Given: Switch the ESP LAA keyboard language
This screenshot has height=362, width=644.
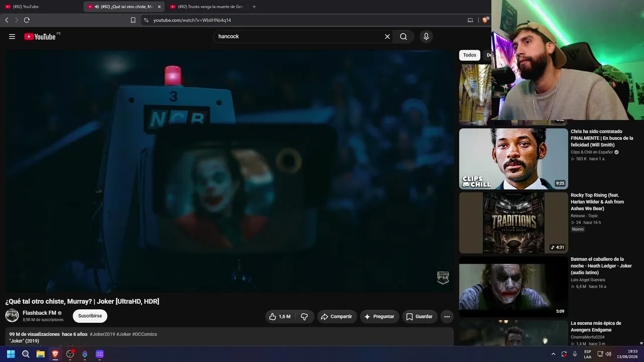Looking at the screenshot, I should point(587,354).
